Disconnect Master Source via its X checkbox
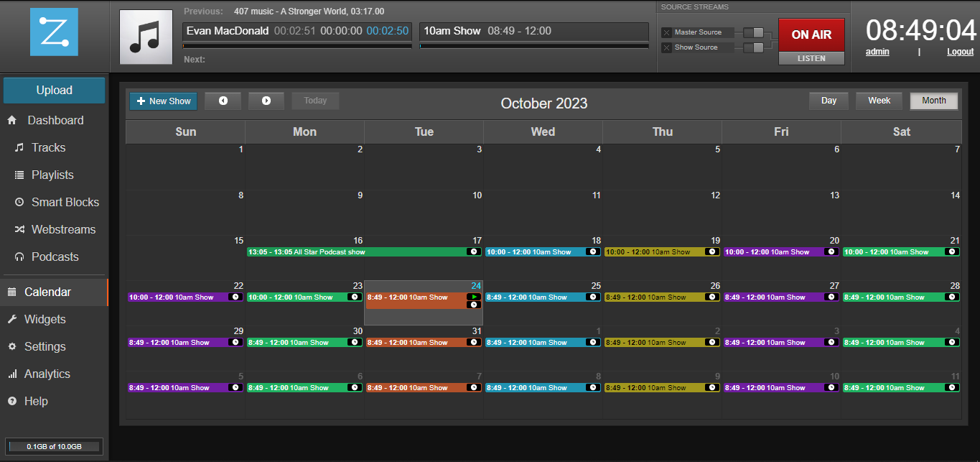Screen dimensions: 980x462 click(x=666, y=32)
